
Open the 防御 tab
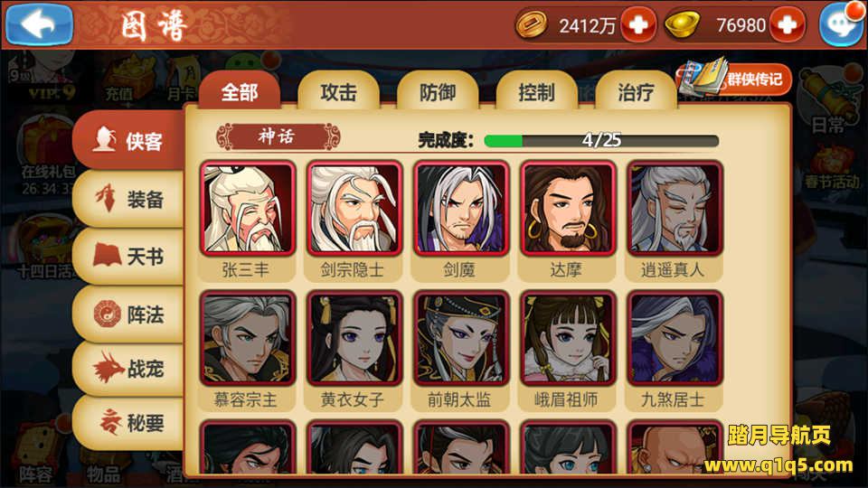point(438,91)
